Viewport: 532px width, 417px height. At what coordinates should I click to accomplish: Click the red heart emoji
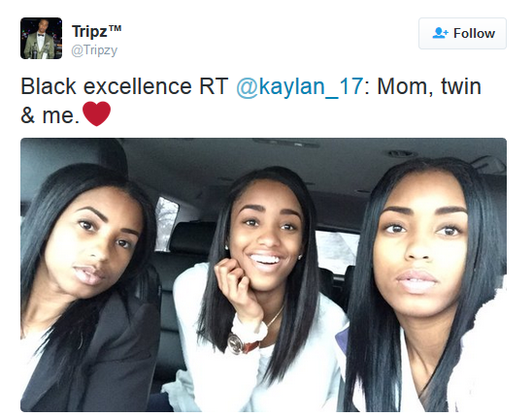97,113
